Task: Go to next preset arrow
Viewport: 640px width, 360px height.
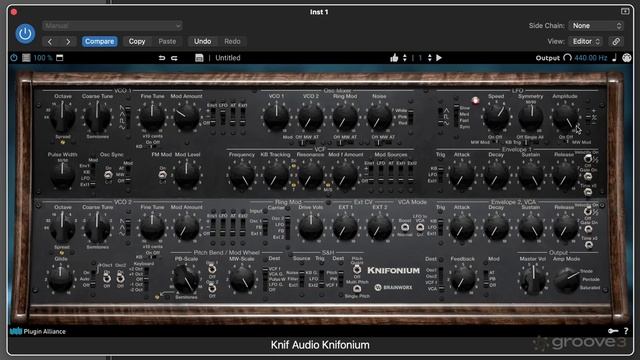Action: coord(68,42)
